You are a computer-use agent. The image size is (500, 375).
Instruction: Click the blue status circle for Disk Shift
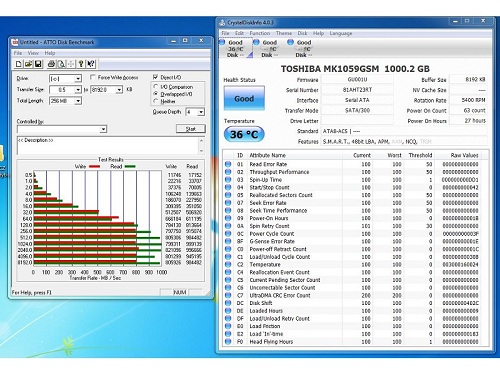point(228,303)
